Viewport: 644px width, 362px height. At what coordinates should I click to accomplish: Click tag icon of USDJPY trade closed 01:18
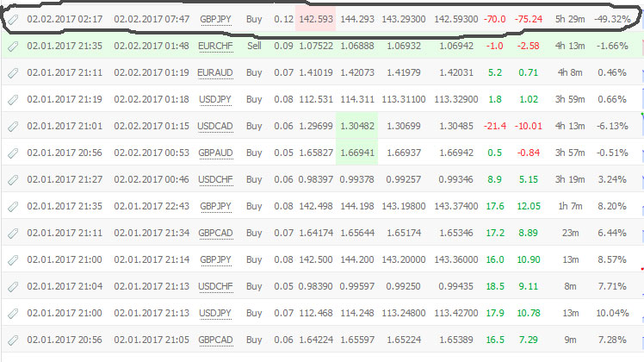(x=13, y=100)
